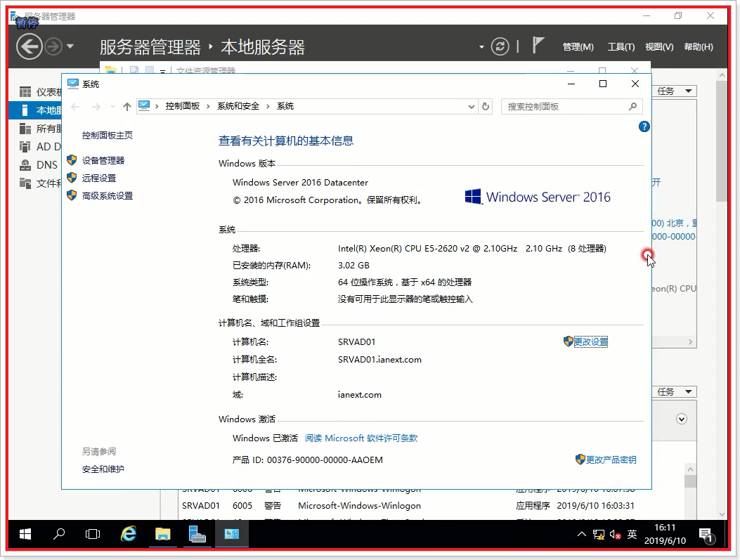Go back in the 系统 window
Screen dimensions: 740x560
(75, 107)
